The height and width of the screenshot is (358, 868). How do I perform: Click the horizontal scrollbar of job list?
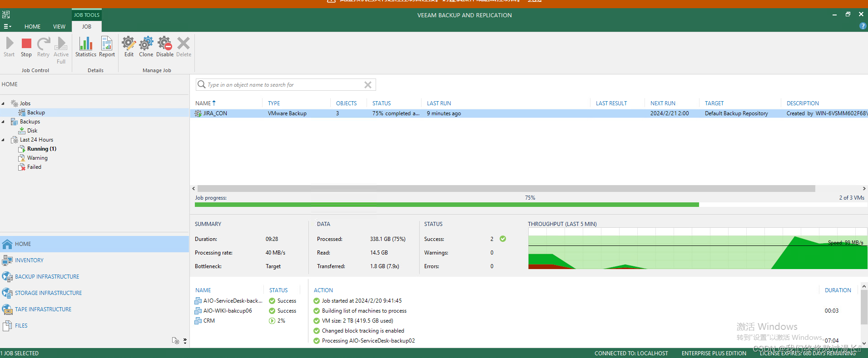(x=506, y=188)
